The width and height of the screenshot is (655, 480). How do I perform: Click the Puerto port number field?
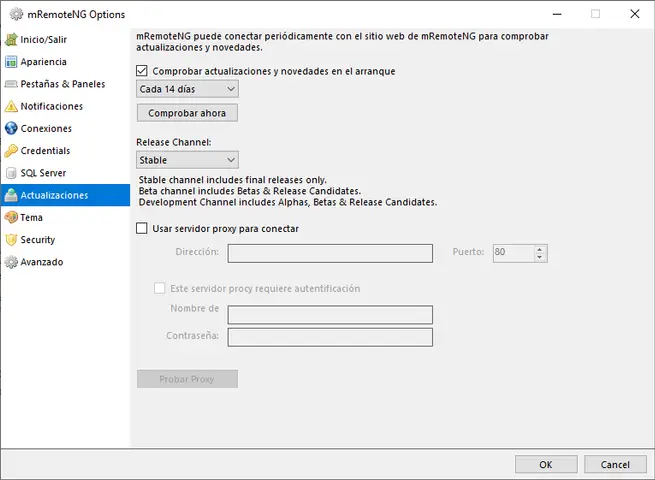click(513, 253)
